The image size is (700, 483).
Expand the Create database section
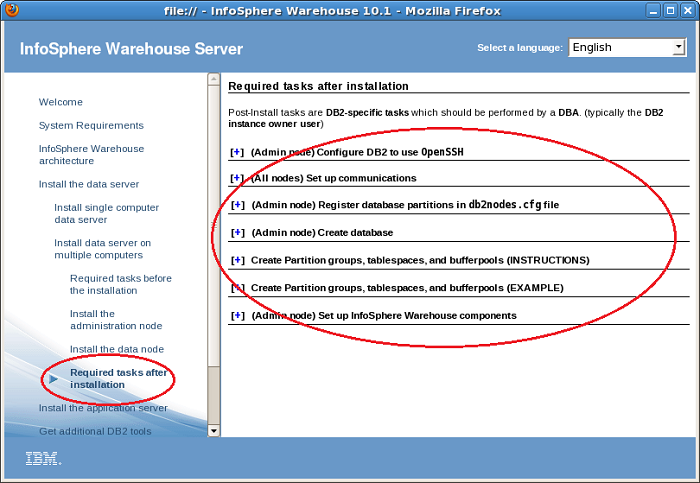238,233
